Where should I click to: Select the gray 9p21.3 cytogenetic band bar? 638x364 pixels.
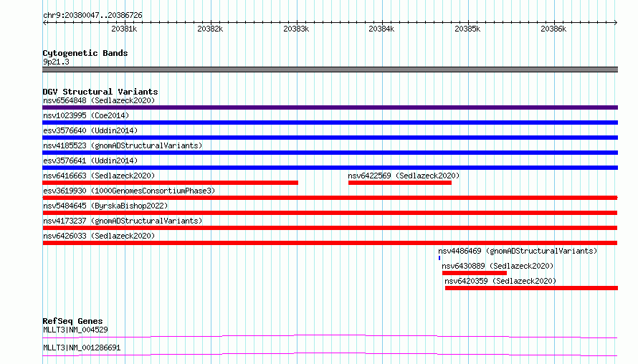[330, 70]
